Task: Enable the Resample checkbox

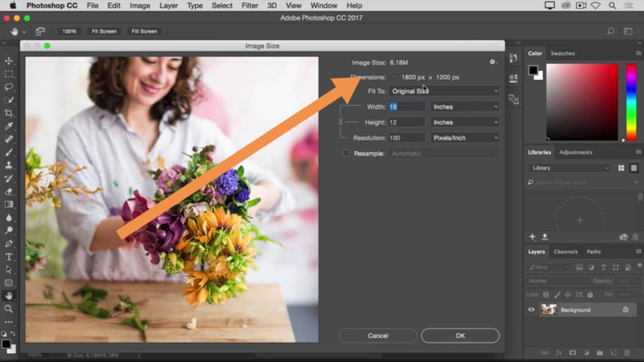Action: [x=346, y=153]
